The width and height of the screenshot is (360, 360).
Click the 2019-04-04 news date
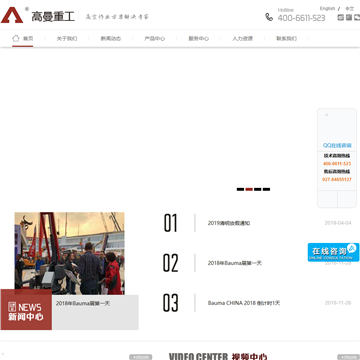(x=338, y=223)
